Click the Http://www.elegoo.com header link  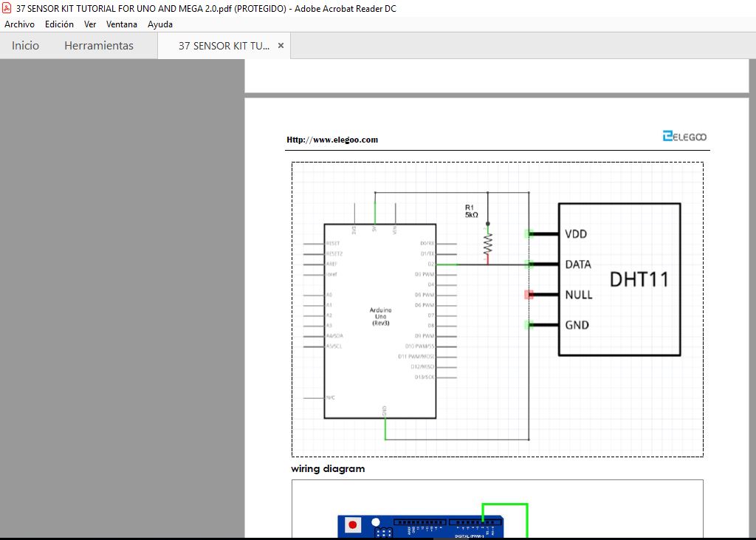point(332,140)
